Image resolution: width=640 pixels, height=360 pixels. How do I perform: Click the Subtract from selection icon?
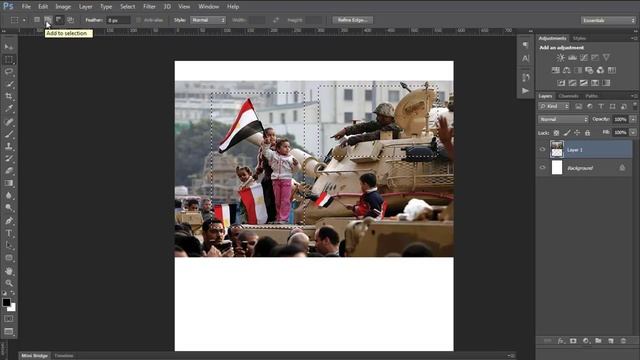pos(59,20)
